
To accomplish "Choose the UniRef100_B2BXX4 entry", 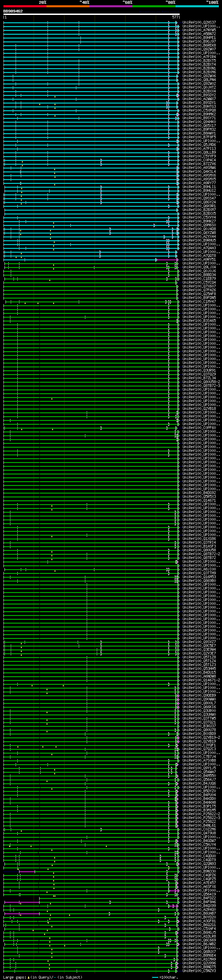I will pyautogui.click(x=199, y=91).
